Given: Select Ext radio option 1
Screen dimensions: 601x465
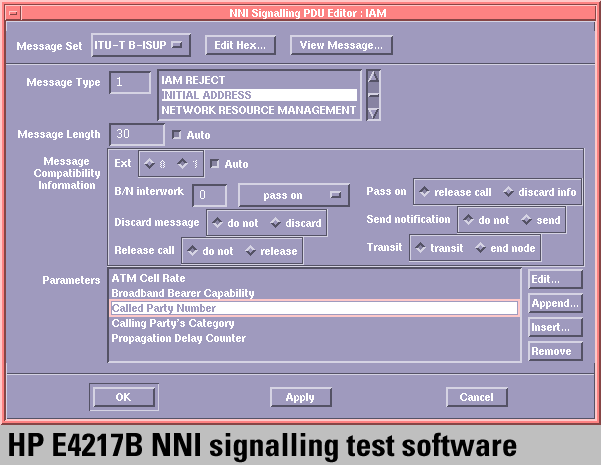Looking at the screenshot, I should [x=188, y=164].
